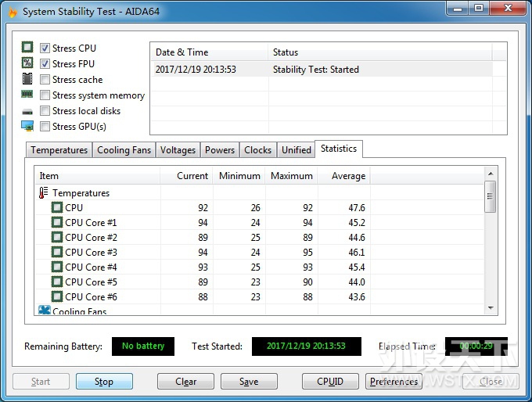Click the statistics list scroll up arrow
Viewport: 532px width, 402px height.
pyautogui.click(x=491, y=174)
